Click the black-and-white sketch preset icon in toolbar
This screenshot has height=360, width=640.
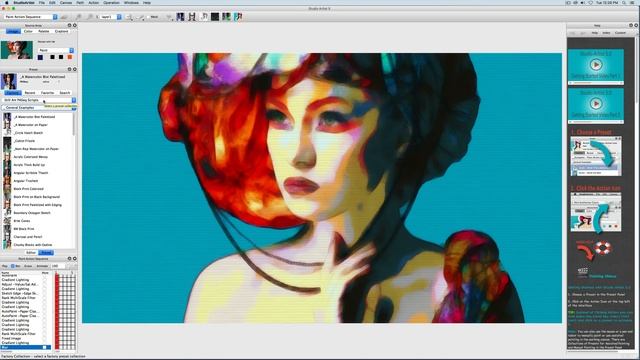(191, 17)
